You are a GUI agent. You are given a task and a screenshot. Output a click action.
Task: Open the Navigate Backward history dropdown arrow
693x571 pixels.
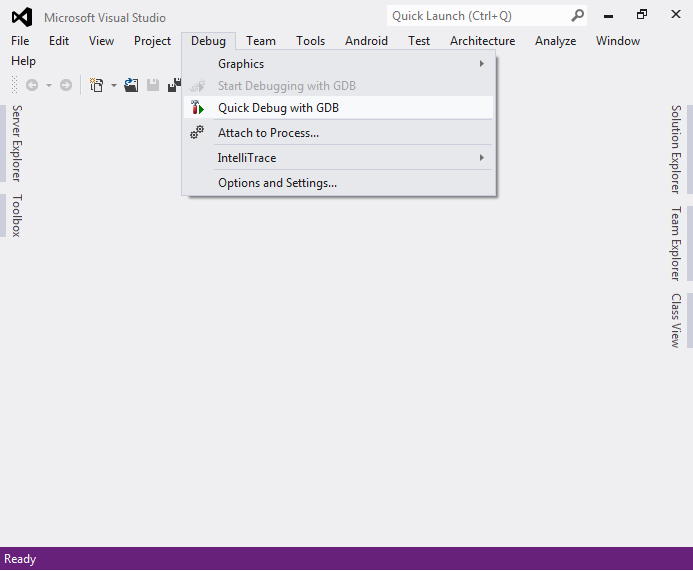[x=49, y=85]
